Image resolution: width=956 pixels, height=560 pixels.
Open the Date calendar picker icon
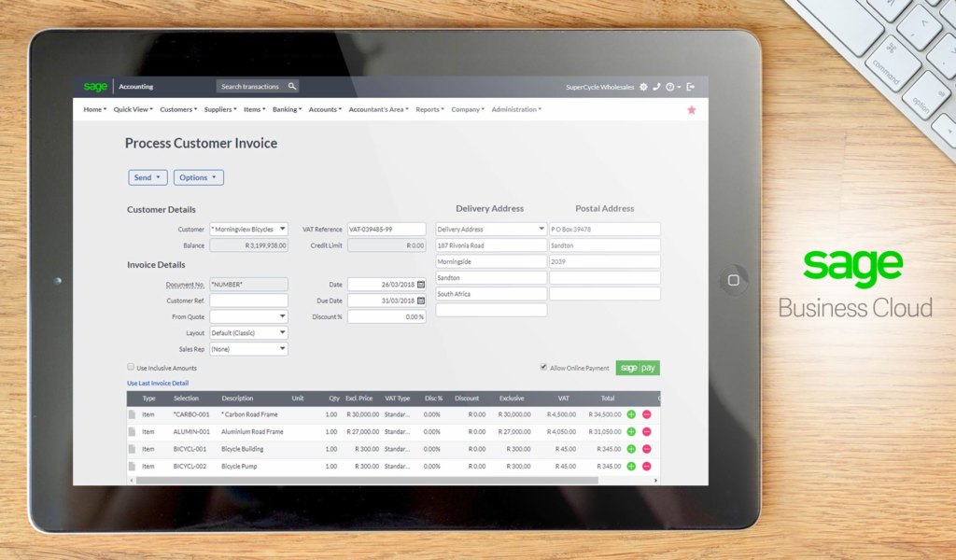tap(421, 285)
